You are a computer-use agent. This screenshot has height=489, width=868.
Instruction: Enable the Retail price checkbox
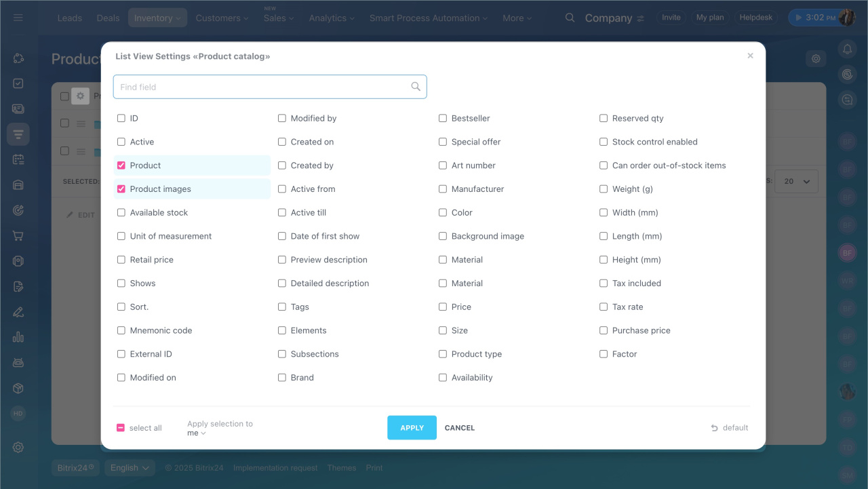pos(121,260)
